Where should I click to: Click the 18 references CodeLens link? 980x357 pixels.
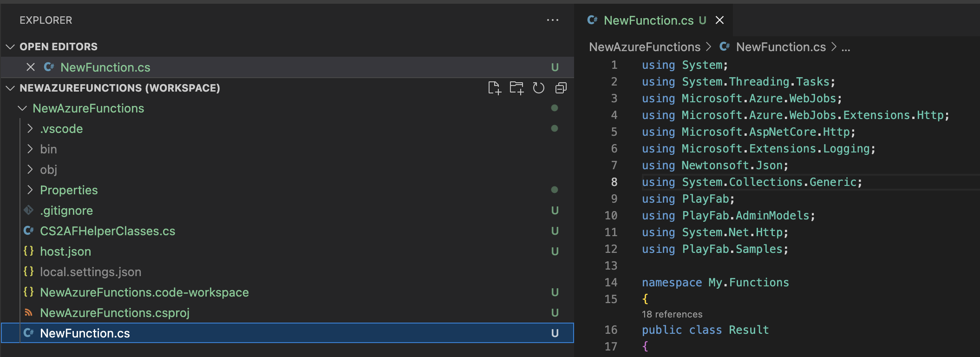672,314
